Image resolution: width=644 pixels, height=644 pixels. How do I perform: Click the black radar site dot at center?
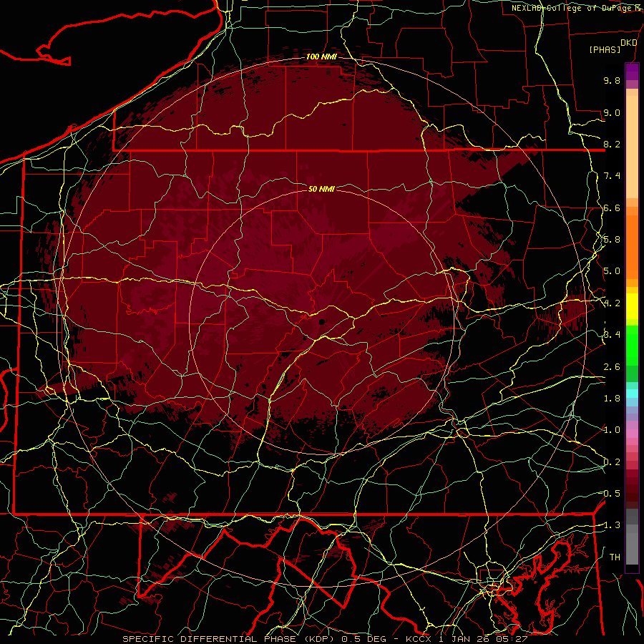click(x=322, y=322)
